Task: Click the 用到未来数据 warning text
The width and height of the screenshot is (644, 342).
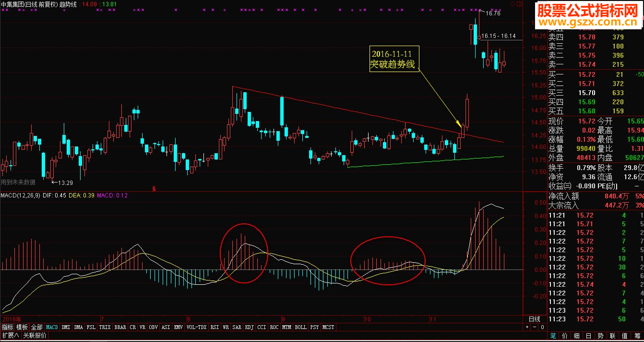Action: click(x=18, y=182)
